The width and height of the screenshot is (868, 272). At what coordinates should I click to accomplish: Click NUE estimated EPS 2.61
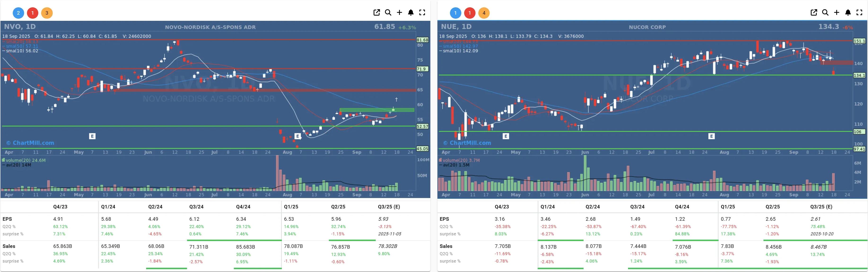816,219
